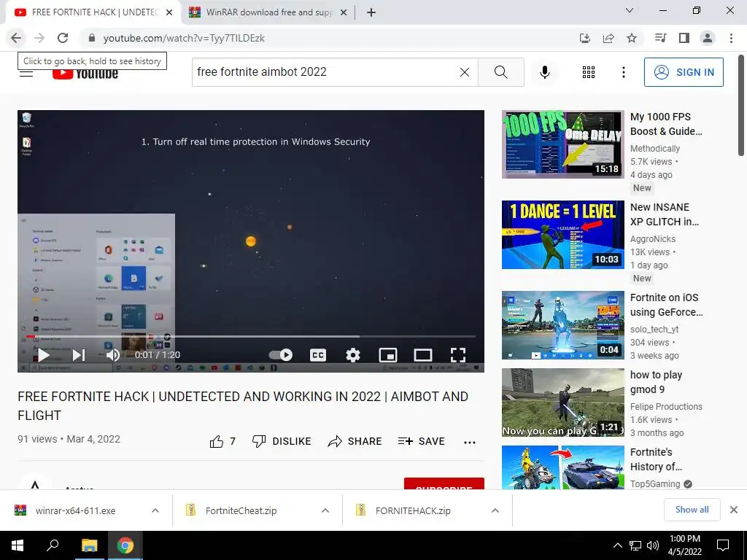Open how to play gmod 9 thumbnail
Image resolution: width=747 pixels, height=560 pixels.
coord(562,402)
